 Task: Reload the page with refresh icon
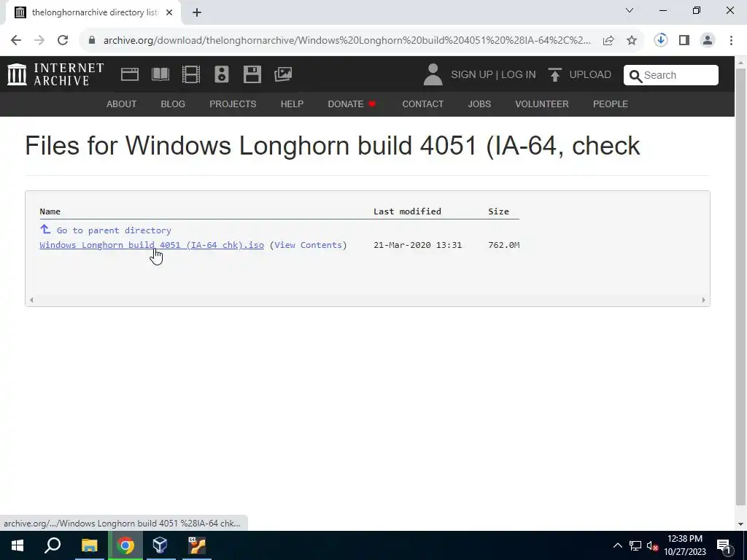pyautogui.click(x=63, y=40)
